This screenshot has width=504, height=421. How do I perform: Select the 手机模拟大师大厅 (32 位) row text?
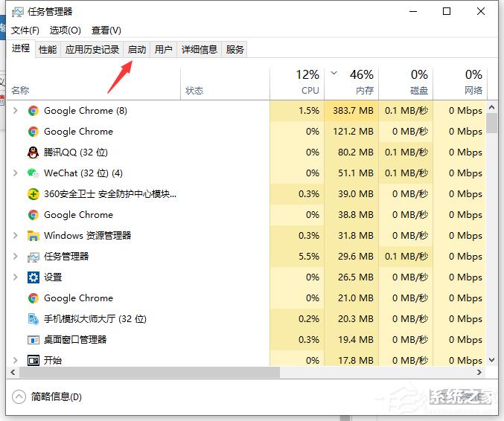click(x=95, y=319)
